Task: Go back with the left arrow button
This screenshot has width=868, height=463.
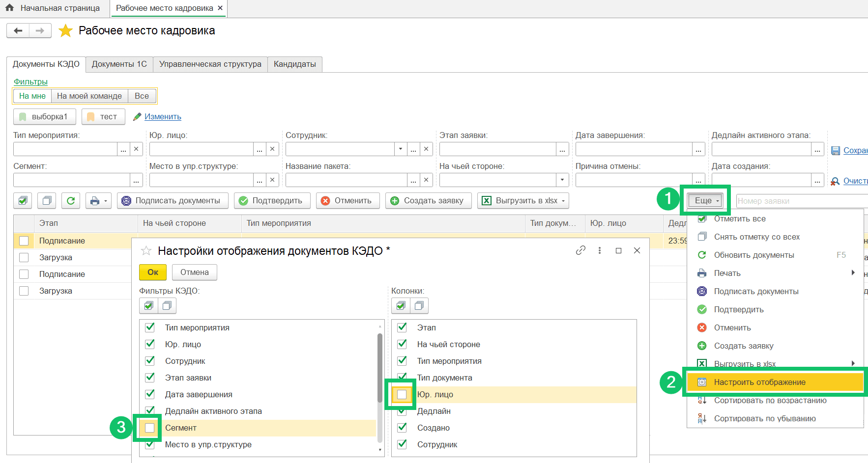Action: coord(18,31)
